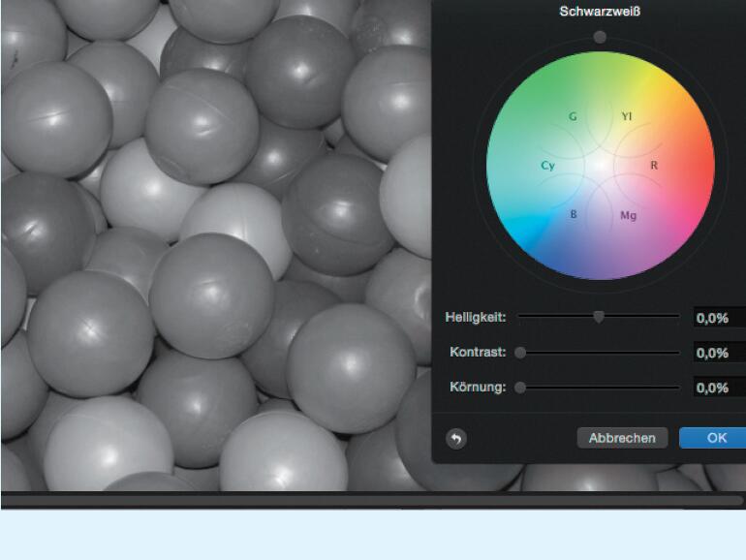Click the Körnung percentage value field

pos(719,388)
